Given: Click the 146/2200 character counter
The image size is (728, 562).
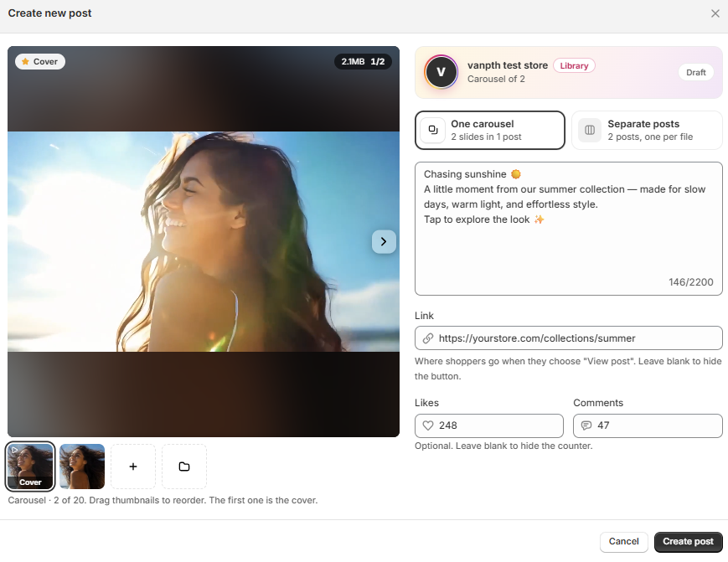Looking at the screenshot, I should (x=691, y=282).
